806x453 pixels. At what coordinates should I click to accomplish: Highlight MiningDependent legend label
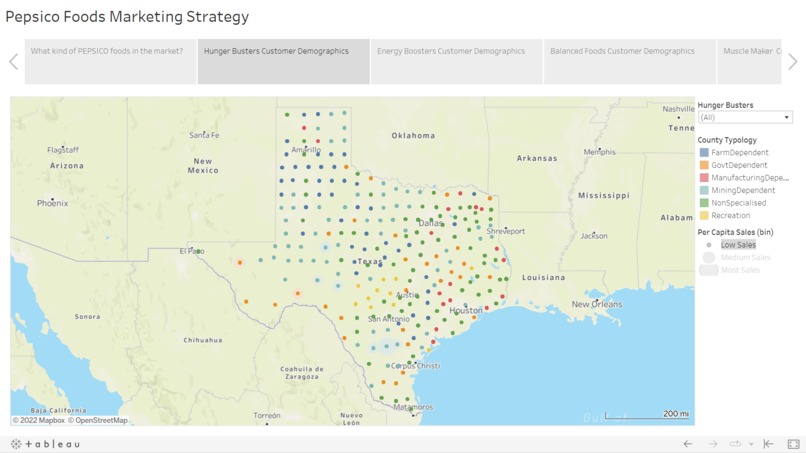(743, 190)
